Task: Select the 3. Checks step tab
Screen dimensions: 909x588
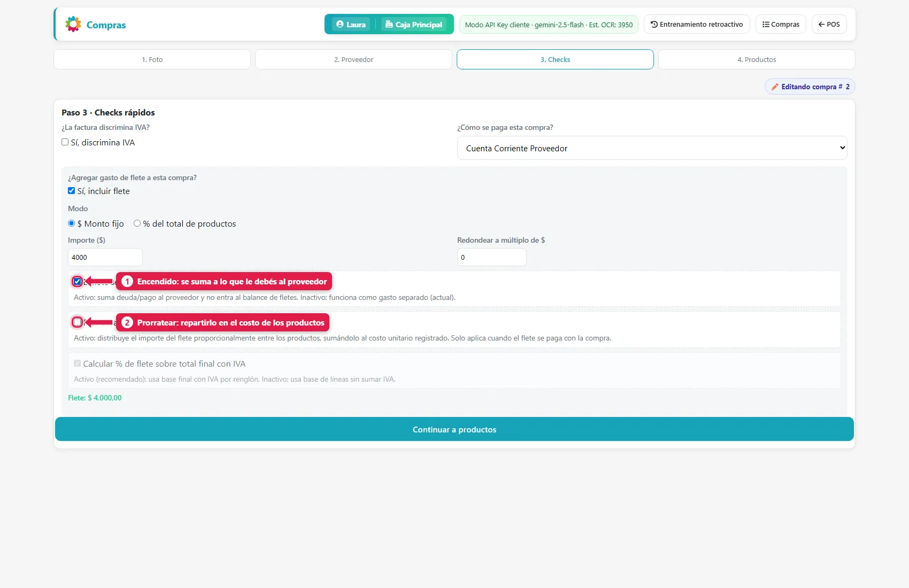Action: (555, 59)
